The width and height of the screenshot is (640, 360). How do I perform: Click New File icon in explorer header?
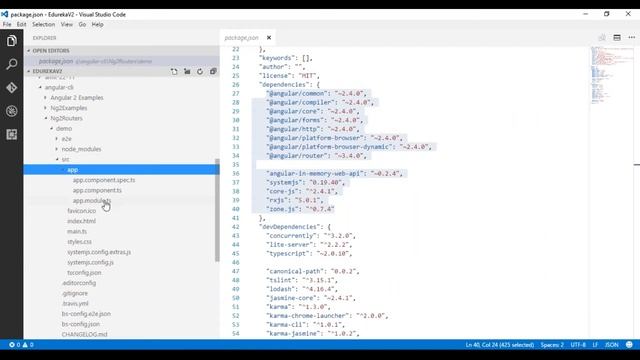pos(174,71)
